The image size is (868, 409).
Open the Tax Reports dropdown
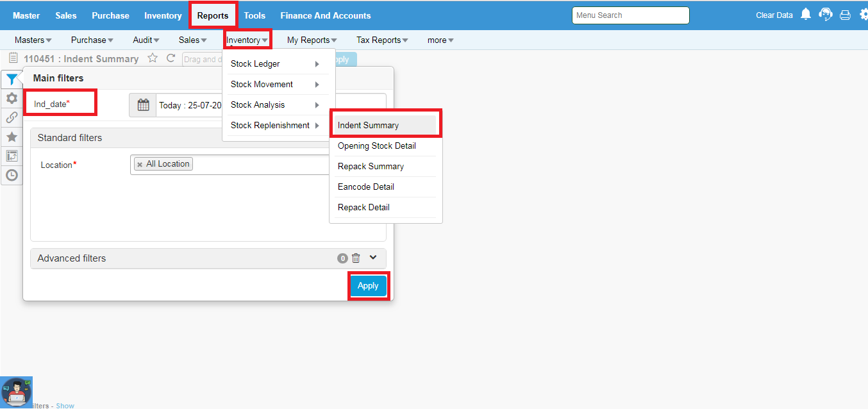tap(382, 40)
